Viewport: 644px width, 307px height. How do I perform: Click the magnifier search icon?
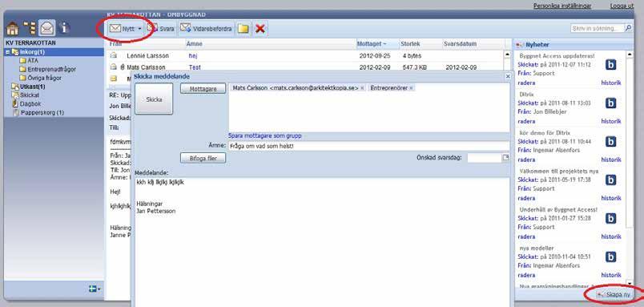point(628,28)
